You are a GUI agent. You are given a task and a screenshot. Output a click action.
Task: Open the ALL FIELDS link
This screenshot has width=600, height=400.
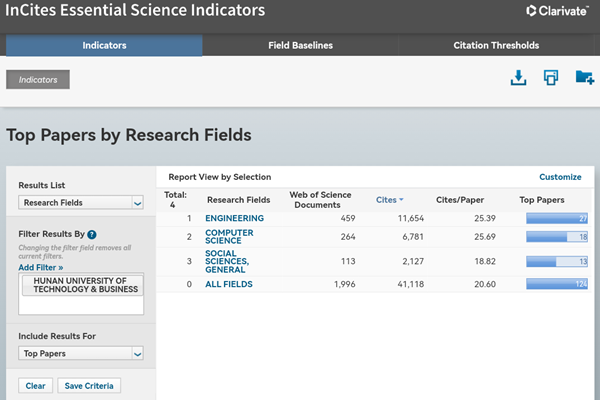pyautogui.click(x=229, y=284)
